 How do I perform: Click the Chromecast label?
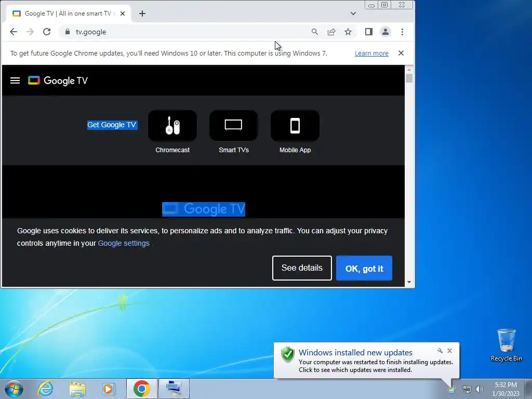pyautogui.click(x=172, y=150)
